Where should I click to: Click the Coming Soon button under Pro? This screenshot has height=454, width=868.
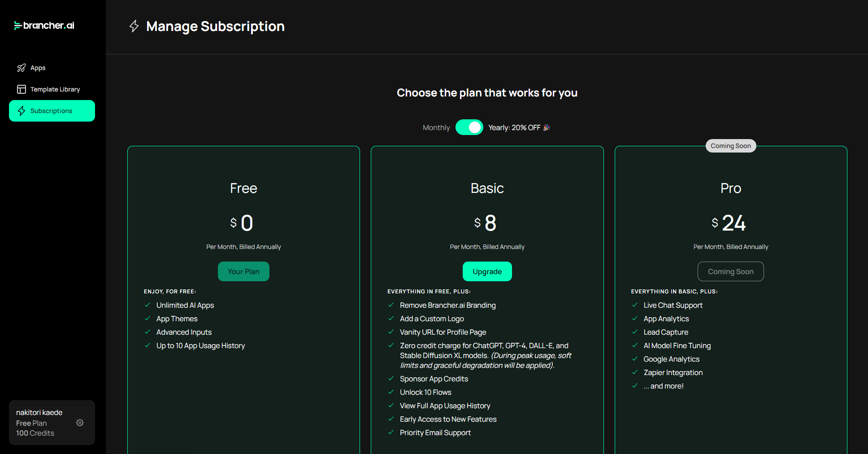coord(730,271)
